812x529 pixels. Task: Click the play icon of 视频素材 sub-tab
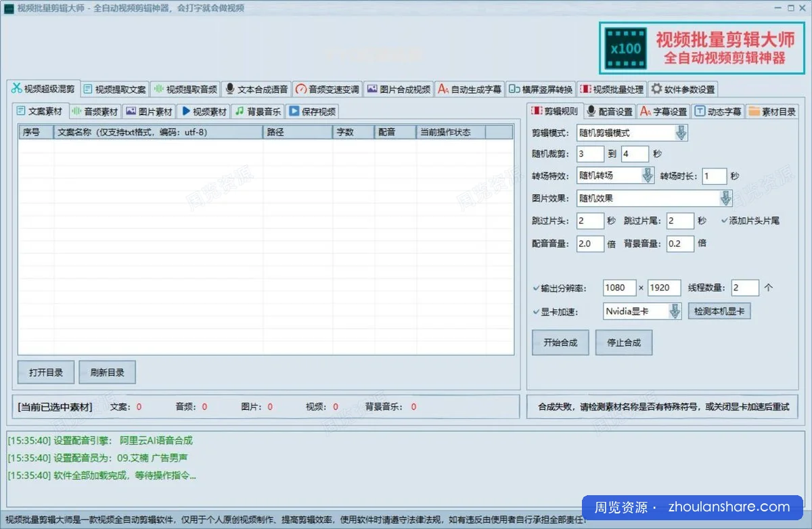coord(186,111)
